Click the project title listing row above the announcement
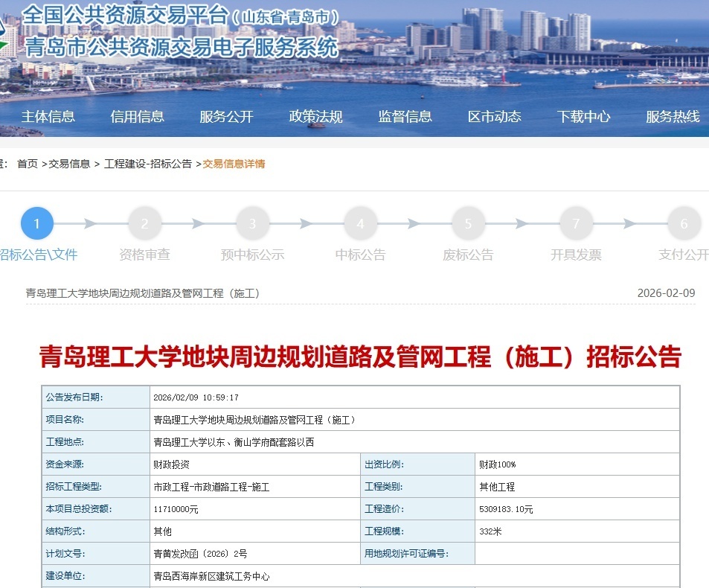Image resolution: width=709 pixels, height=588 pixels. (x=142, y=293)
